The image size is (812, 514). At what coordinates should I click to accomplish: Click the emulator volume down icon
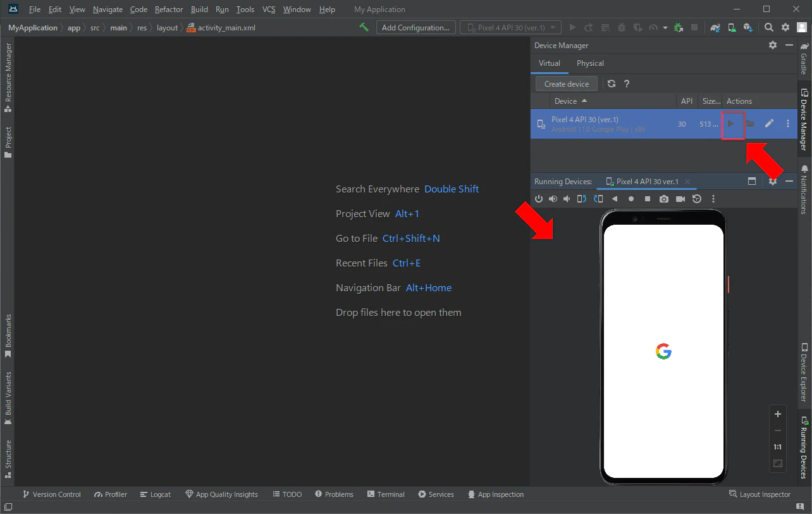tap(567, 199)
